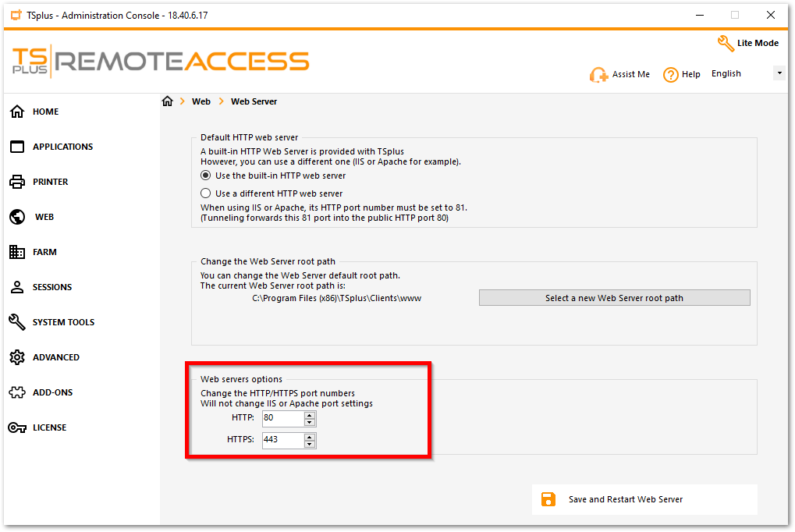Click the Web globe icon

pyautogui.click(x=17, y=217)
